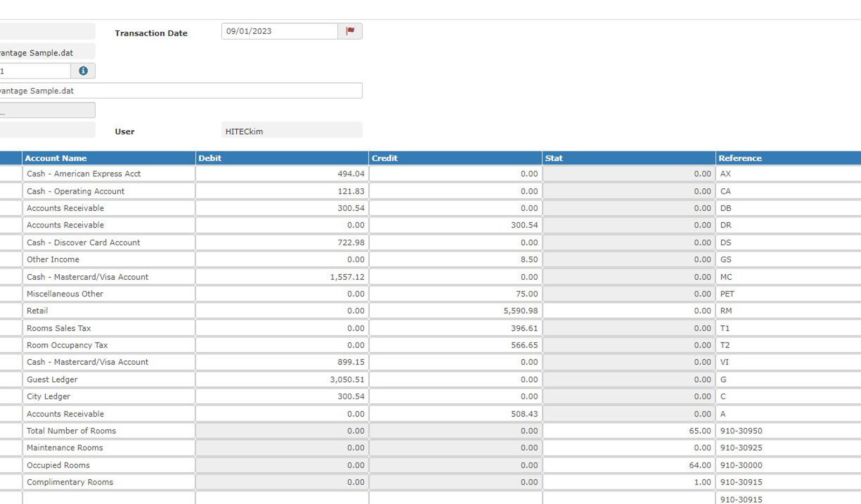Screen dimensions: 861x504
Task: Select Occupied Rooms cell
Action: [x=109, y=465]
